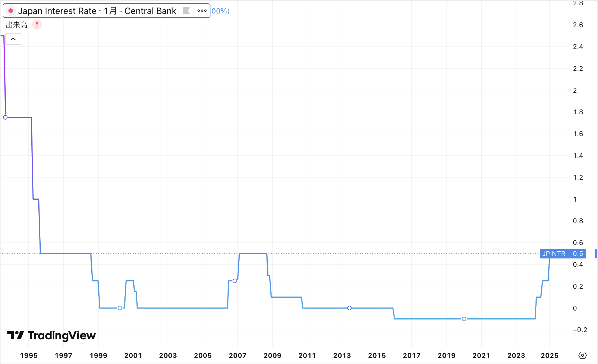
Task: Click the Central Bank text in legend
Action: [x=150, y=11]
